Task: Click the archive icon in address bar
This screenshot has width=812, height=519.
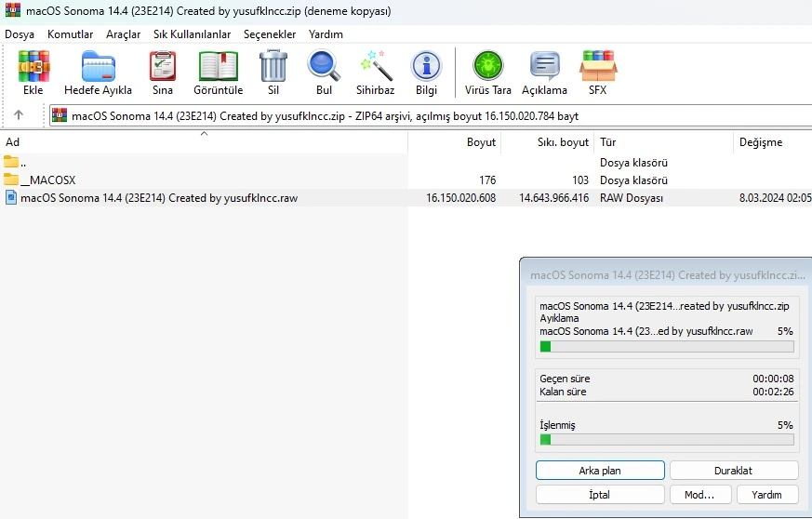Action: pyautogui.click(x=60, y=115)
